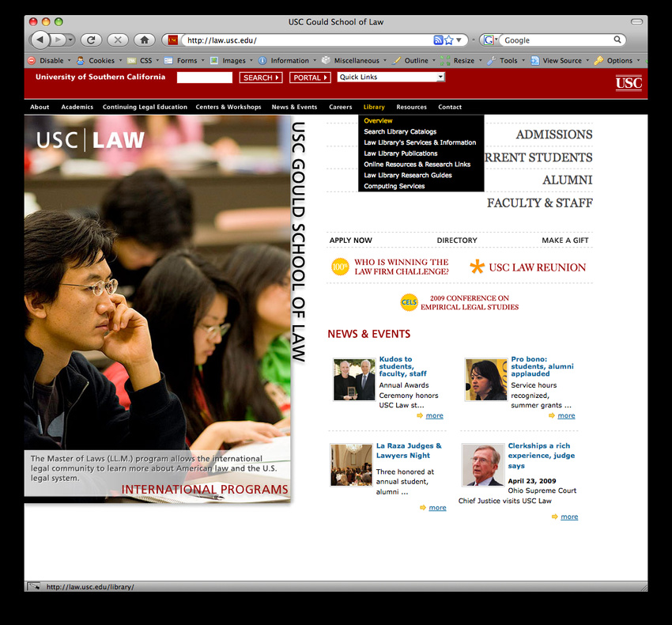Image resolution: width=672 pixels, height=625 pixels.
Task: Open the address bar history dropdown arrow
Action: coord(459,40)
